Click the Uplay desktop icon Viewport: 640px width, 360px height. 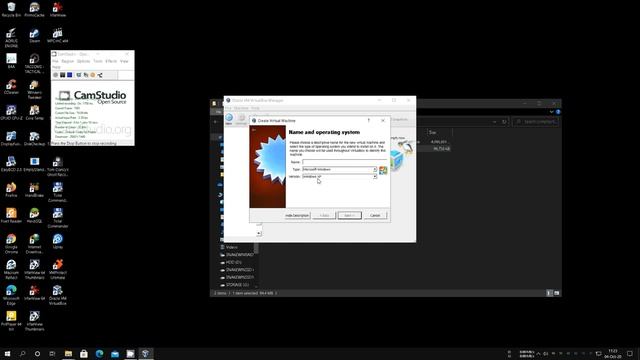pyautogui.click(x=58, y=241)
